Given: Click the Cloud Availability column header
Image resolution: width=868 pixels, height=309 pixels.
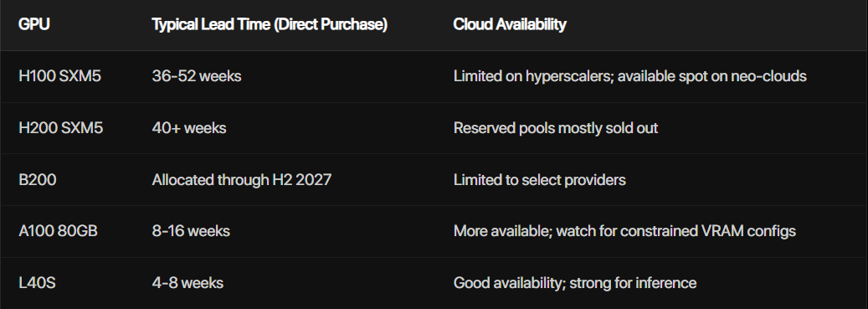Looking at the screenshot, I should click(x=509, y=24).
